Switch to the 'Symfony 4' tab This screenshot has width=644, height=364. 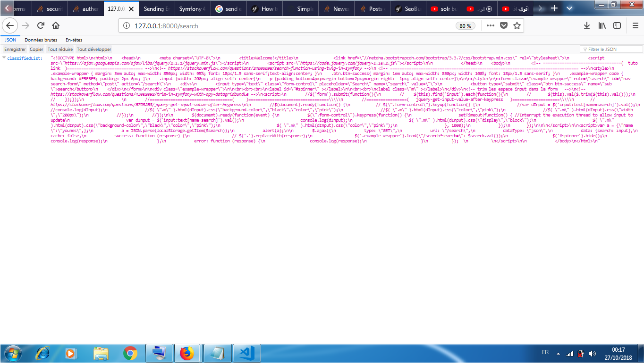194,9
